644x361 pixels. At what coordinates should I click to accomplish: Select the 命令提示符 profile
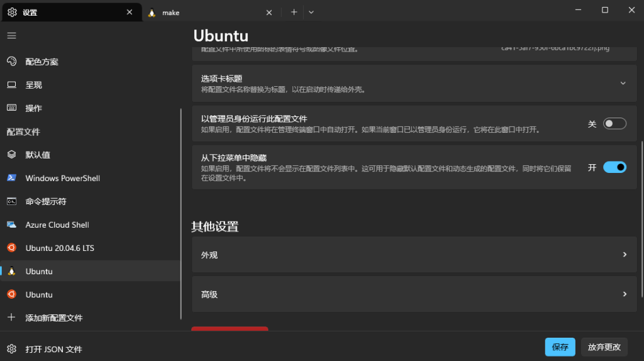[x=45, y=201]
